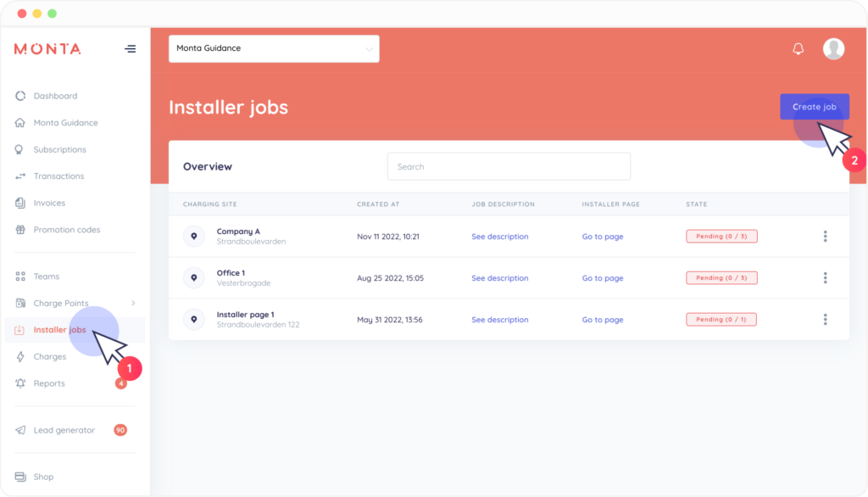868x497 pixels.
Task: Click the Create job button
Action: 815,106
